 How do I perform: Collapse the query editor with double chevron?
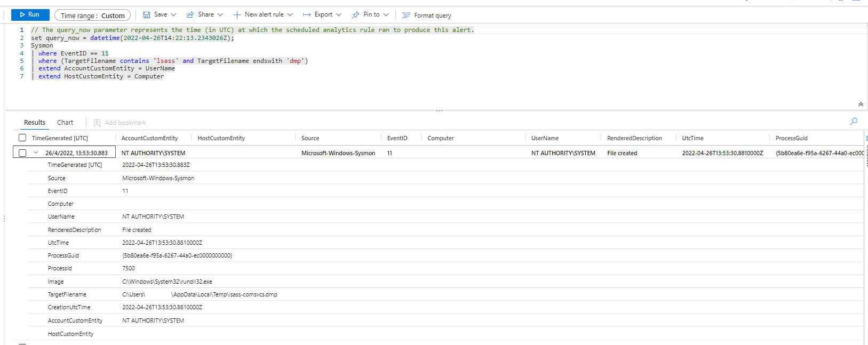pos(861,105)
